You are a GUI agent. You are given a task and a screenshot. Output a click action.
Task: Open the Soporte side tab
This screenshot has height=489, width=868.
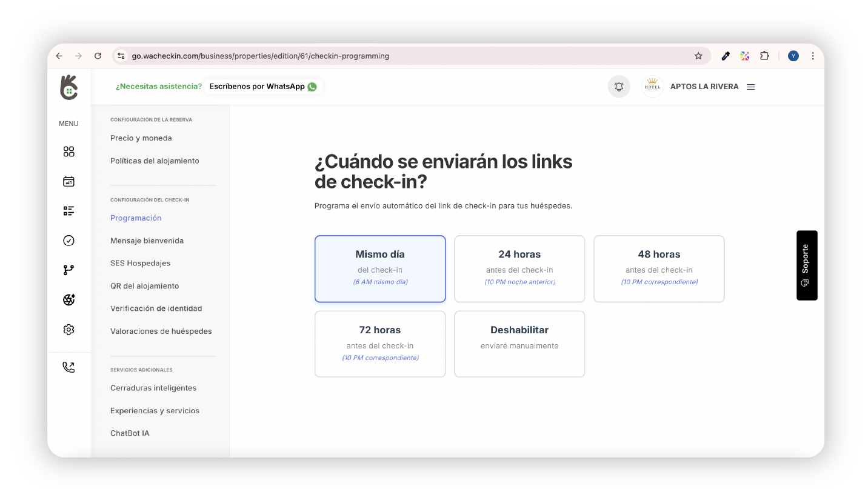click(x=806, y=265)
